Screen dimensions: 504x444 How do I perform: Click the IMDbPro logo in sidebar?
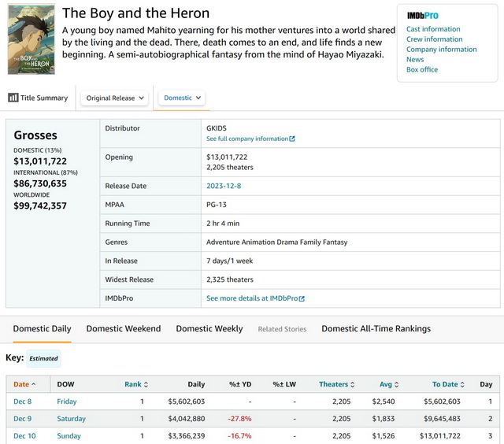pos(422,16)
